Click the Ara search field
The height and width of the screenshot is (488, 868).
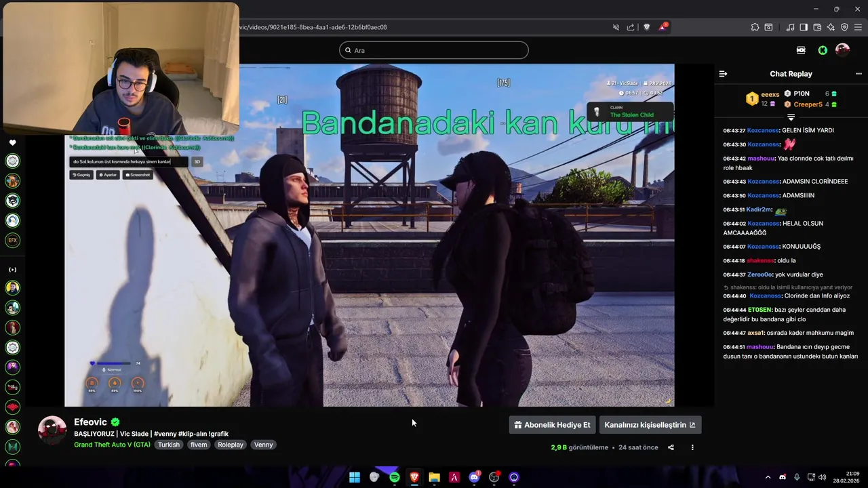coord(434,50)
